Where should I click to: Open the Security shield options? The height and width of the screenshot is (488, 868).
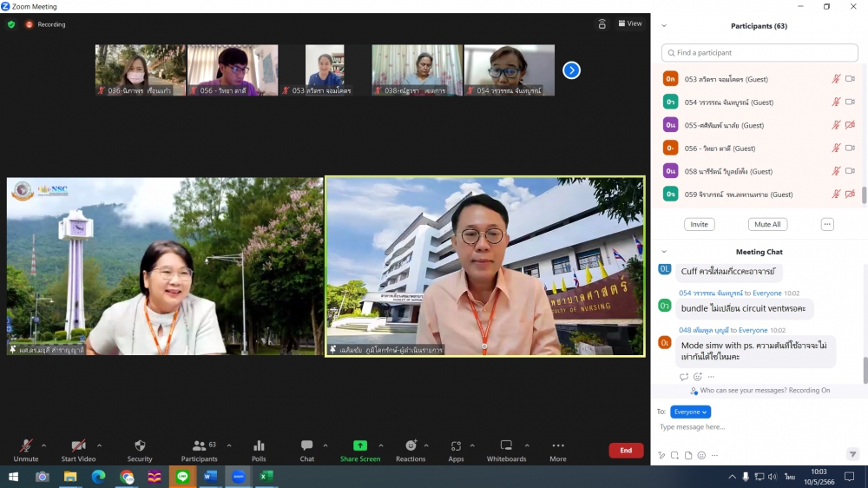click(x=140, y=449)
